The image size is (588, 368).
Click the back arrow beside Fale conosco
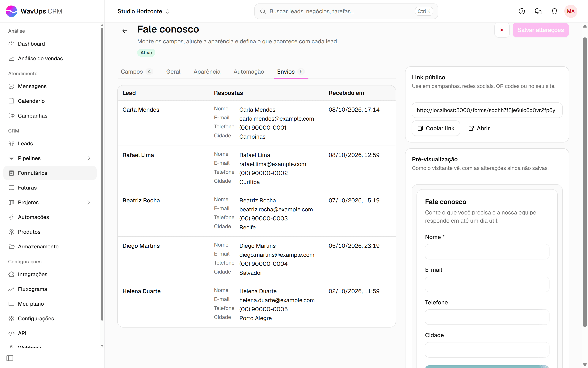point(125,30)
